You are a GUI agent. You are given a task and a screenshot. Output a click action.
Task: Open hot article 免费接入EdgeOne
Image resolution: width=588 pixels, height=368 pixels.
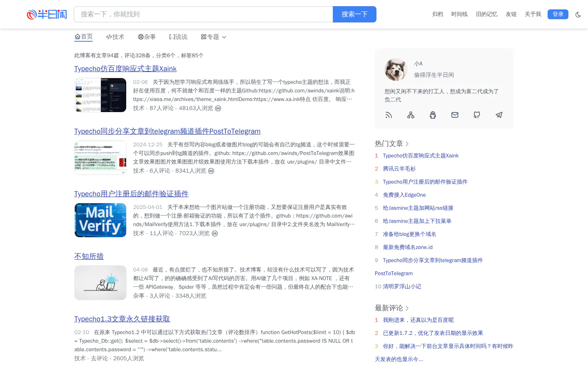click(x=404, y=195)
